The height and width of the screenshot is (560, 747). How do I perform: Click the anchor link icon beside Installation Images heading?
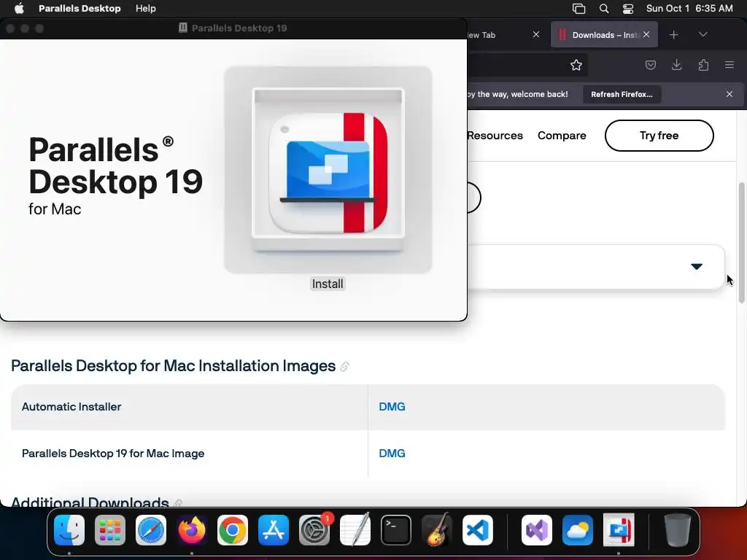[344, 366]
